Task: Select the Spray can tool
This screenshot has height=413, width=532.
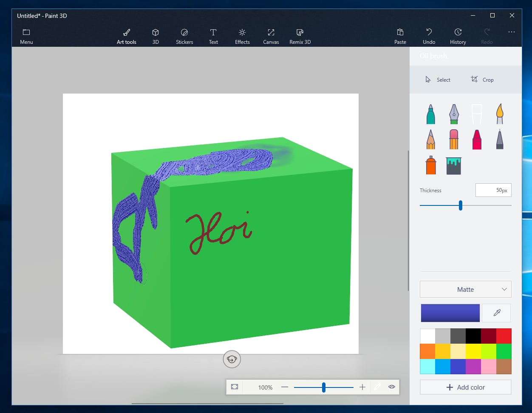Action: click(430, 165)
